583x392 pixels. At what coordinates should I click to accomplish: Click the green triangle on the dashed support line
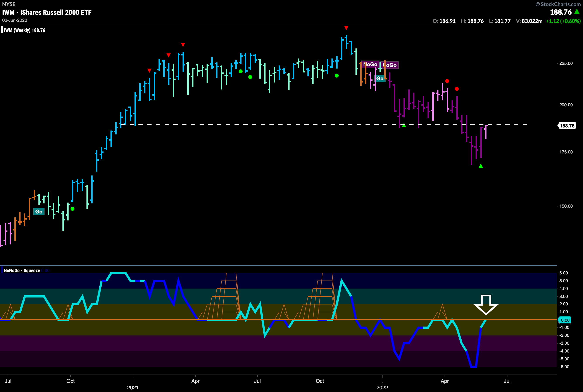click(404, 125)
